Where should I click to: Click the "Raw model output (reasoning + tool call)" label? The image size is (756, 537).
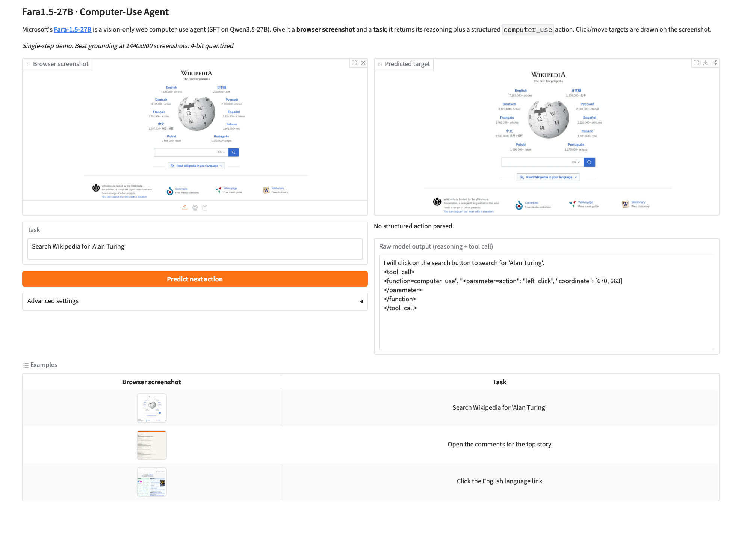(436, 247)
